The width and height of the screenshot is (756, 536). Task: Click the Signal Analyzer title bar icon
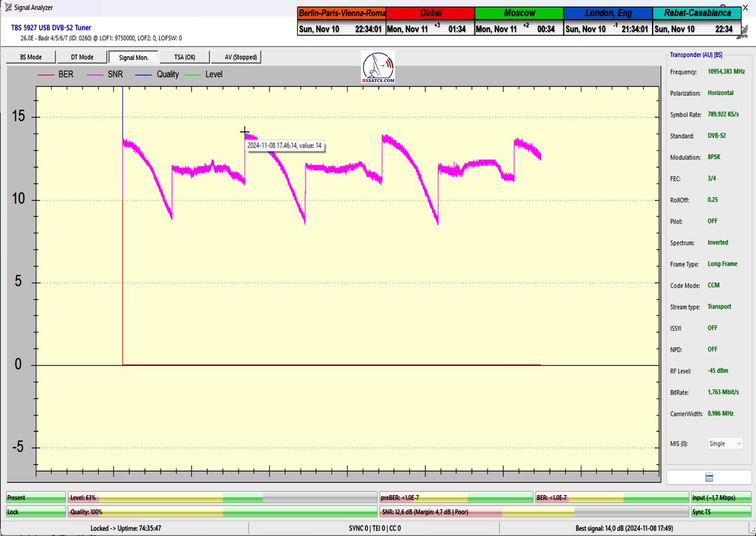[7, 8]
